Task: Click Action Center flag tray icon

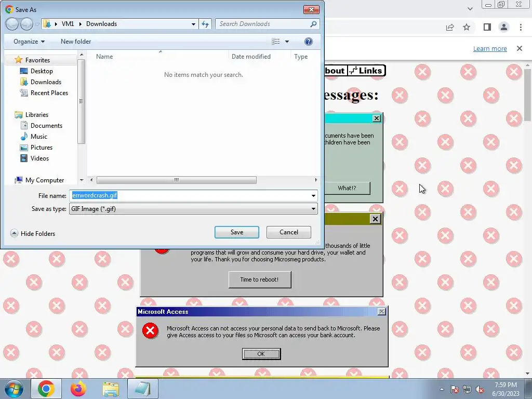Action: pos(454,389)
